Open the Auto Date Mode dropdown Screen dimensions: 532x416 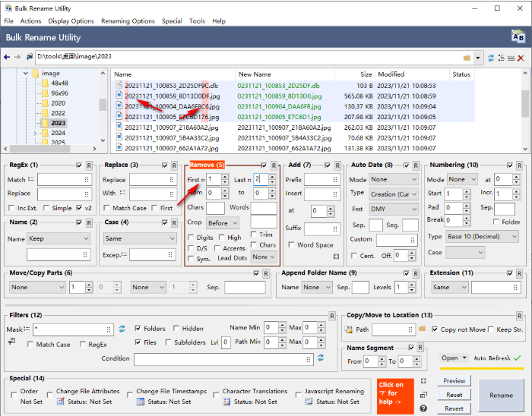[394, 180]
